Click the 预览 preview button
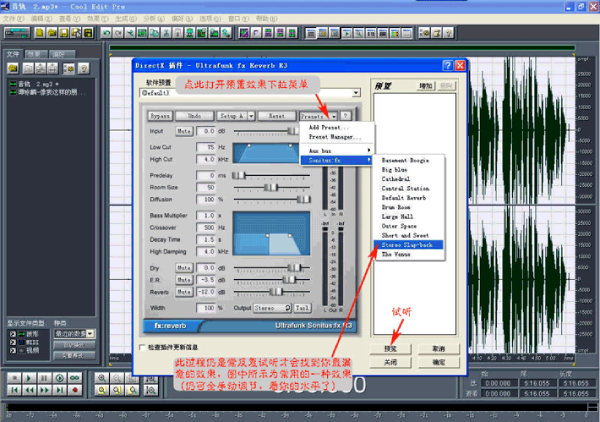 click(x=390, y=348)
